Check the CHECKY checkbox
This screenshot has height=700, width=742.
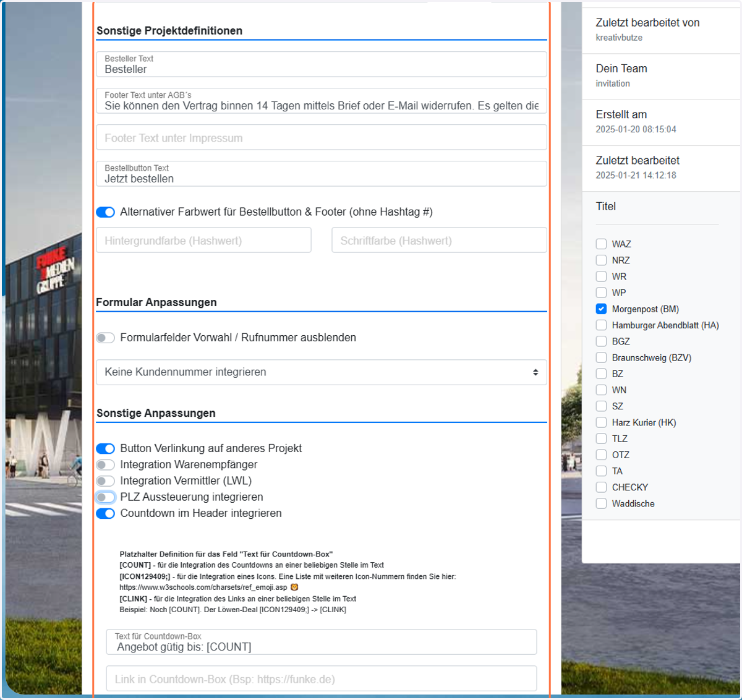601,487
